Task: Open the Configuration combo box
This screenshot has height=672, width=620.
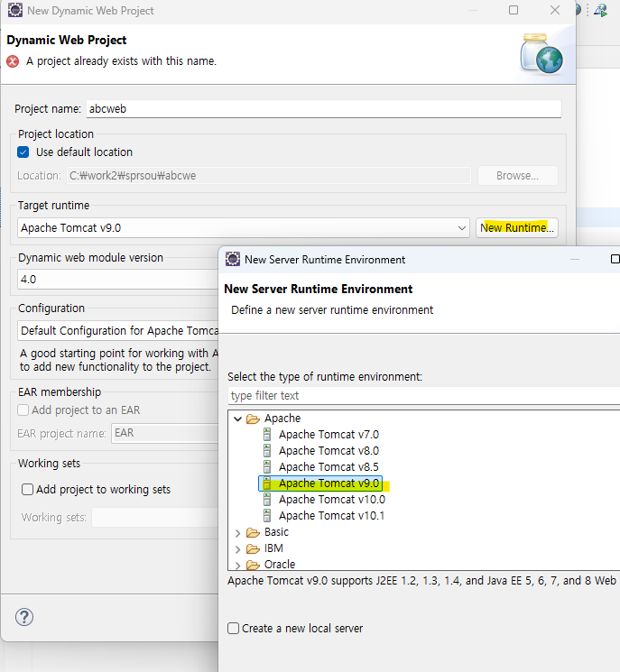Action: [x=118, y=331]
